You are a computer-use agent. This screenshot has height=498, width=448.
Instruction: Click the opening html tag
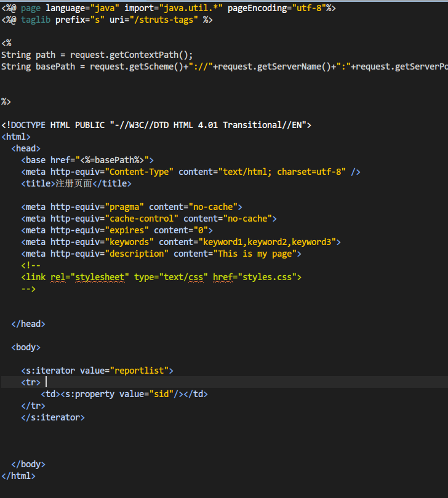click(16, 137)
